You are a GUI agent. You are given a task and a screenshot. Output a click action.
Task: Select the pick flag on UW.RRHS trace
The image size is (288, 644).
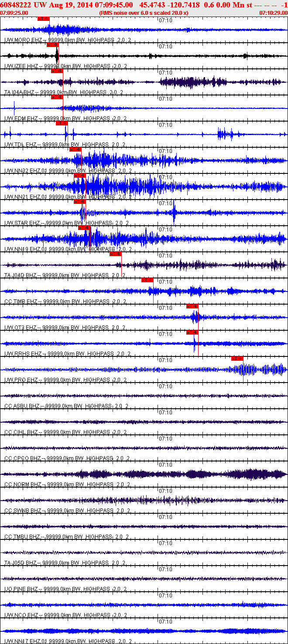click(192, 332)
